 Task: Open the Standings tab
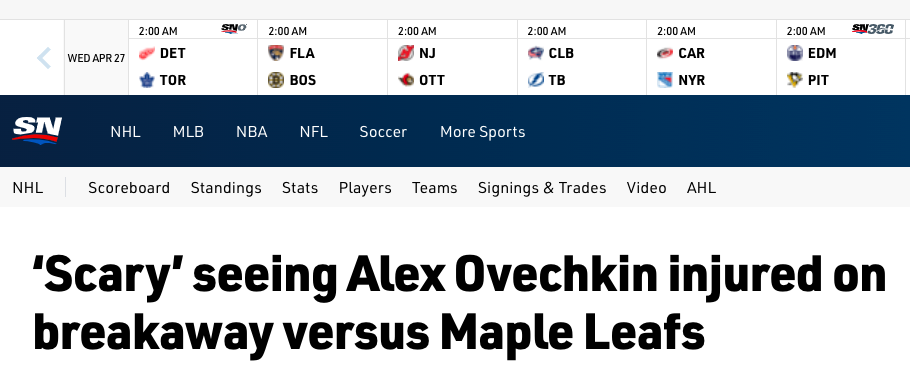coord(226,188)
